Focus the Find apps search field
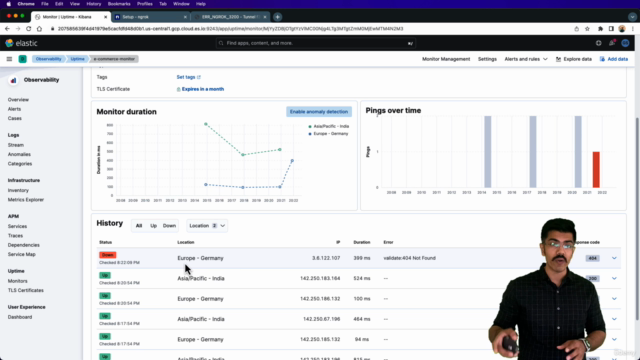This screenshot has height=360, width=640. click(316, 43)
